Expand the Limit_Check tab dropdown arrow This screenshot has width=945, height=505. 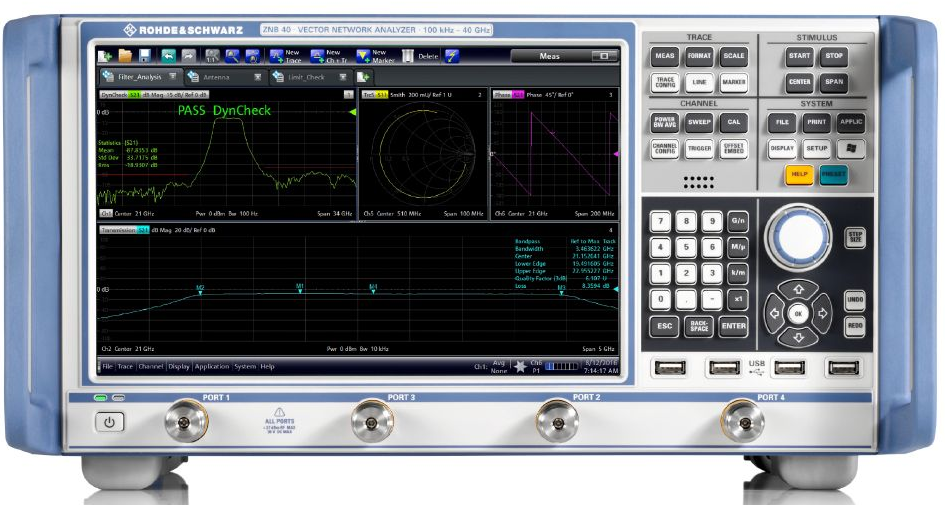(x=341, y=77)
